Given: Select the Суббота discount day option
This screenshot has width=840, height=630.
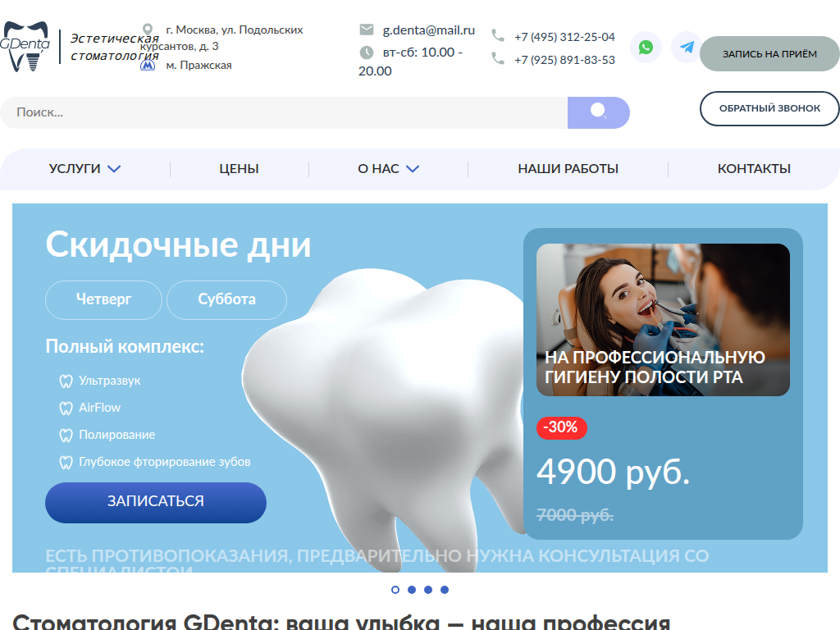Looking at the screenshot, I should [x=226, y=299].
